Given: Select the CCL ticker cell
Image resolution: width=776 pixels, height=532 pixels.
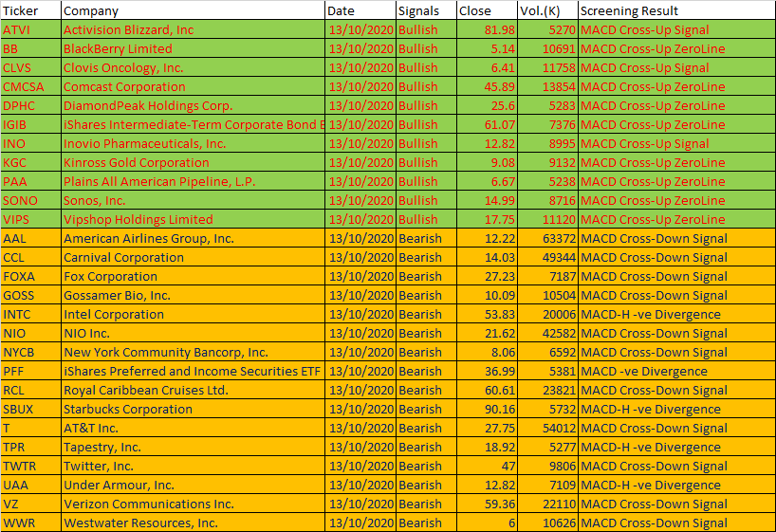Looking at the screenshot, I should coord(30,257).
